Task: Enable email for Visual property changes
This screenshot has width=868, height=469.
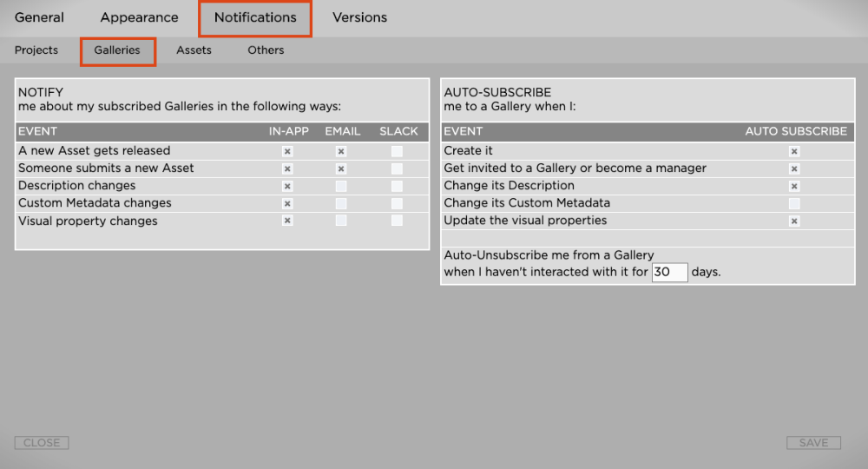Action: pos(341,221)
